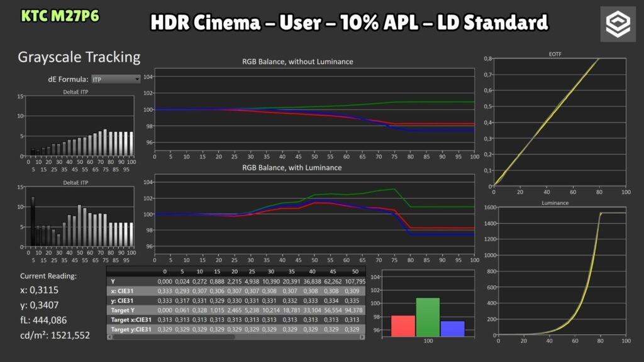The image size is (644, 362).
Task: Click the Target Y value '18,781' cell
Action: pyautogui.click(x=291, y=310)
